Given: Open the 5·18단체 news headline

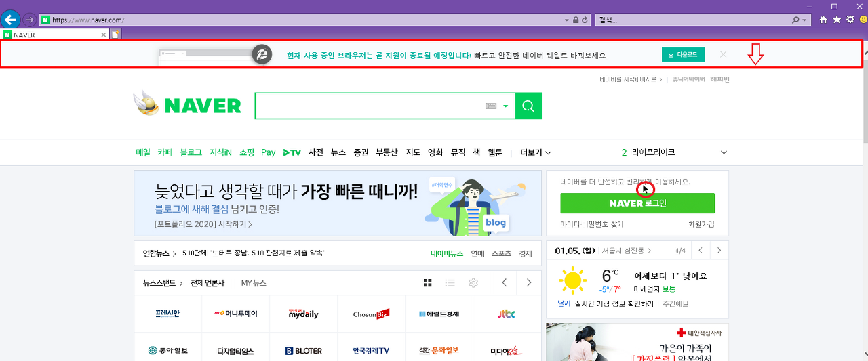Looking at the screenshot, I should click(254, 253).
